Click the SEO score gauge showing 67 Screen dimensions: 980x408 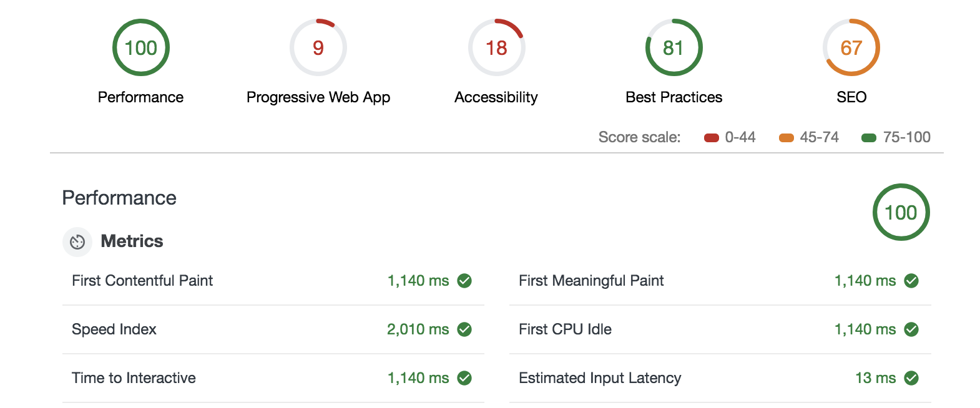[x=851, y=48]
